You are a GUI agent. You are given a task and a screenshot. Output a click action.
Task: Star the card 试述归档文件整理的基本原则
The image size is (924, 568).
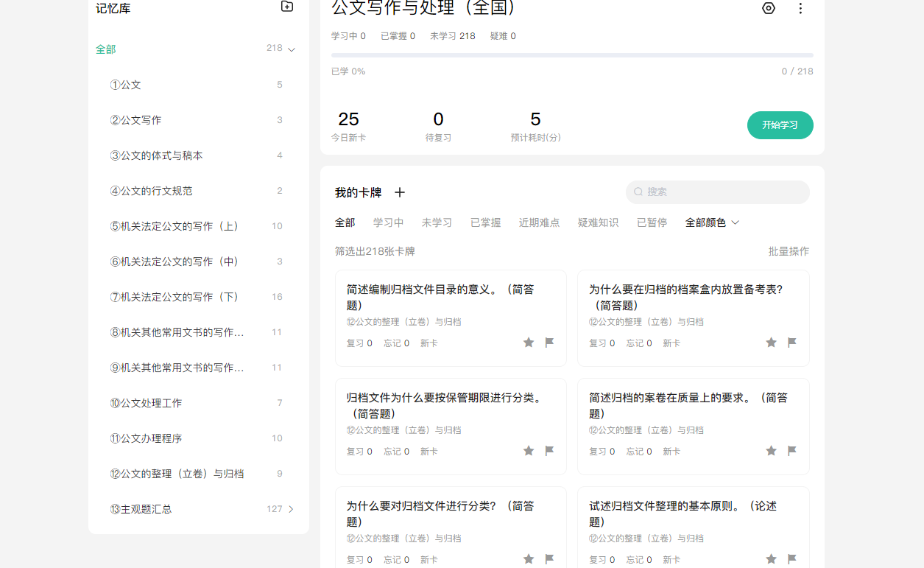[771, 559]
